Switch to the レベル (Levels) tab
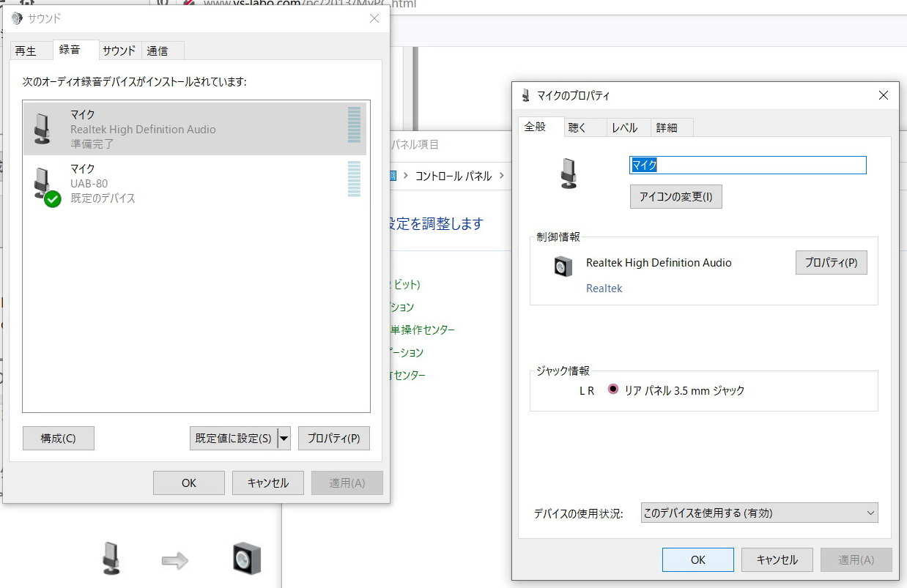This screenshot has width=907, height=588. point(624,127)
